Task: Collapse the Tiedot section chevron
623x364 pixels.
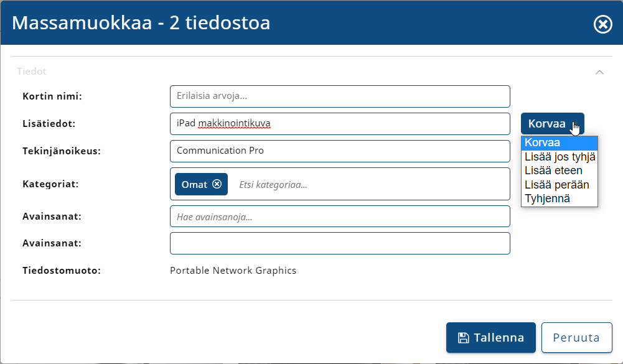Action: pos(599,72)
